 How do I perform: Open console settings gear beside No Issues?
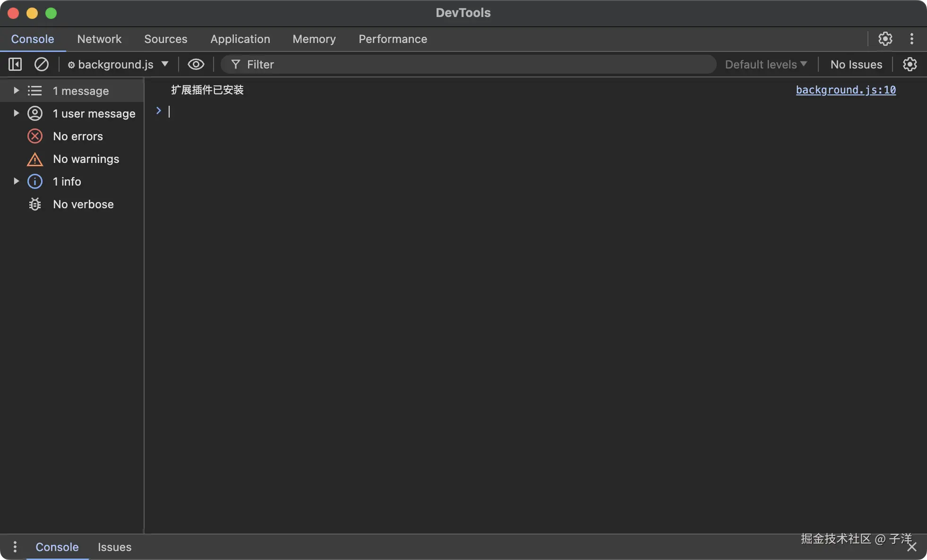pyautogui.click(x=910, y=64)
